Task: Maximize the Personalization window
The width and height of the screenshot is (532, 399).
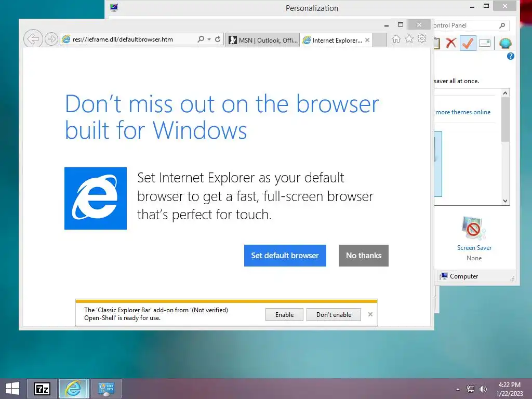Action: click(486, 6)
